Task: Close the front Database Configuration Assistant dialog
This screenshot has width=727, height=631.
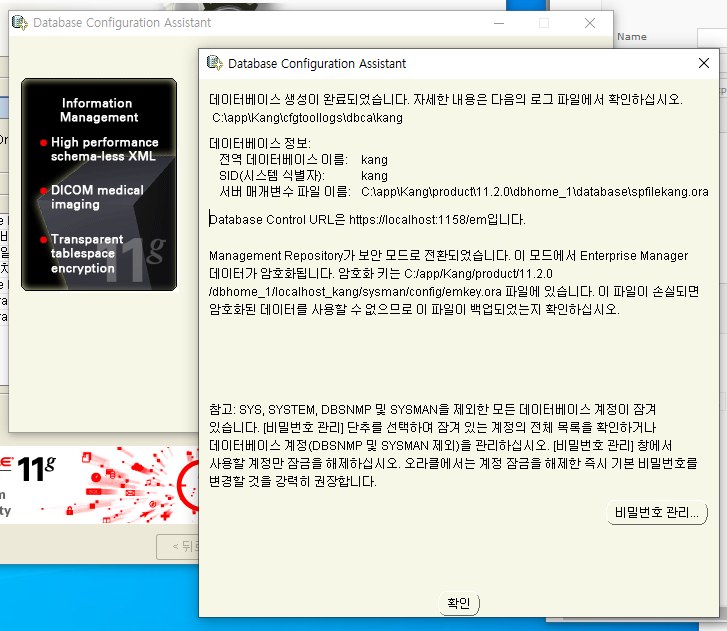Action: coord(704,63)
